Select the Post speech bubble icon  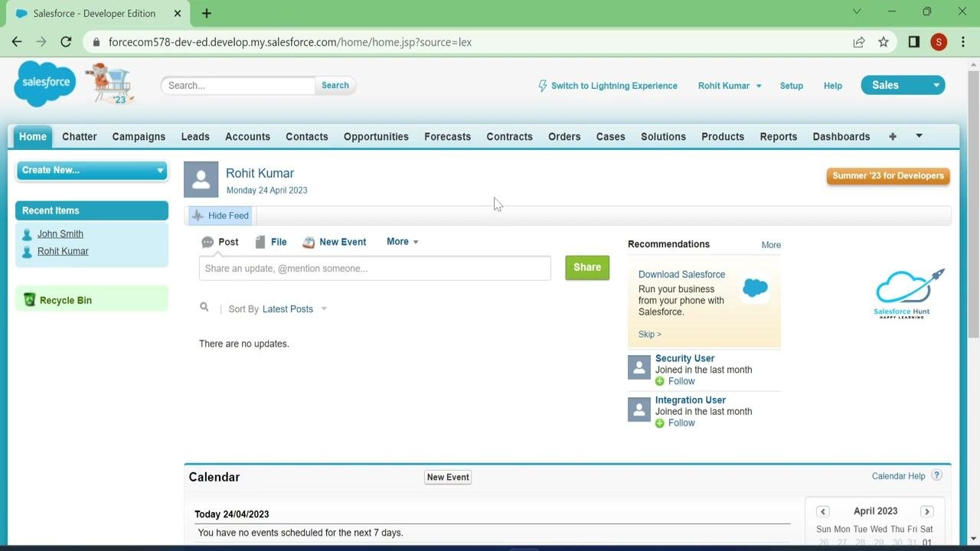[x=207, y=242]
